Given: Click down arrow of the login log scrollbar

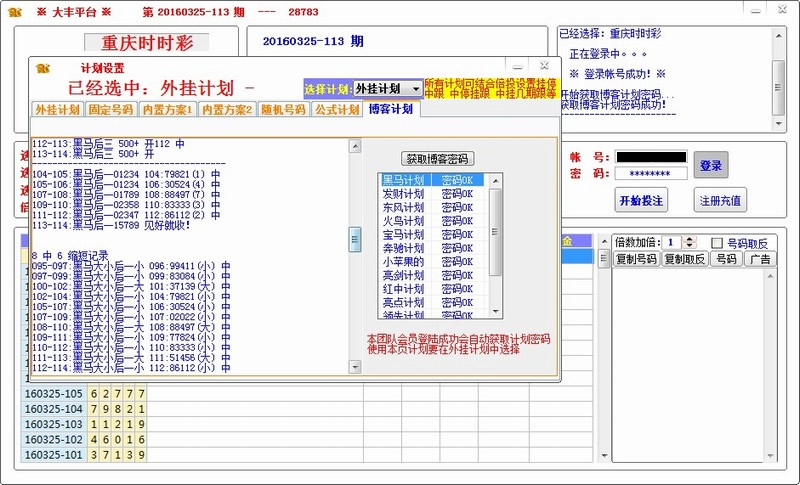Looking at the screenshot, I should (778, 123).
